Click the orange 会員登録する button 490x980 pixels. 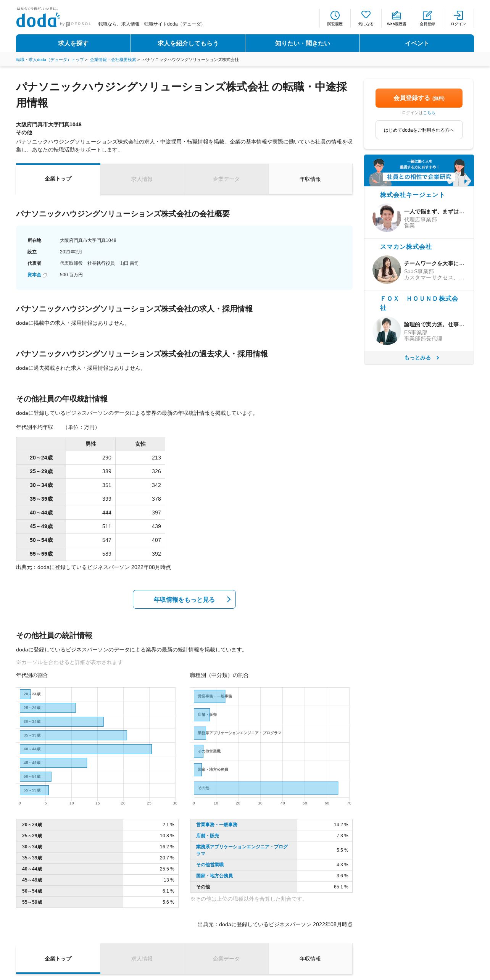click(x=419, y=98)
